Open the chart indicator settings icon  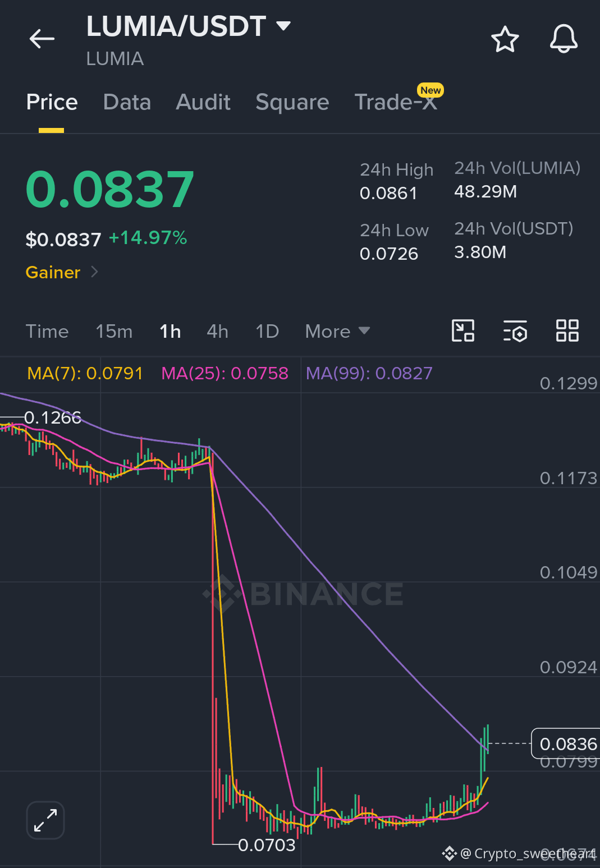(x=515, y=330)
